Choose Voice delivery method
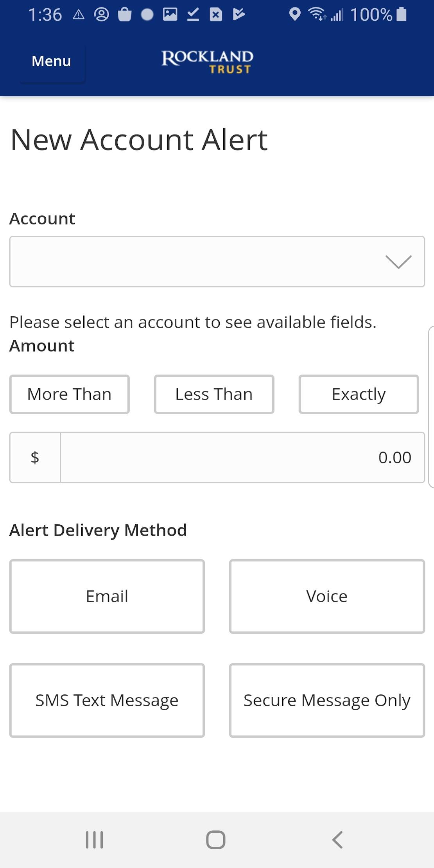434x868 pixels. [x=327, y=596]
